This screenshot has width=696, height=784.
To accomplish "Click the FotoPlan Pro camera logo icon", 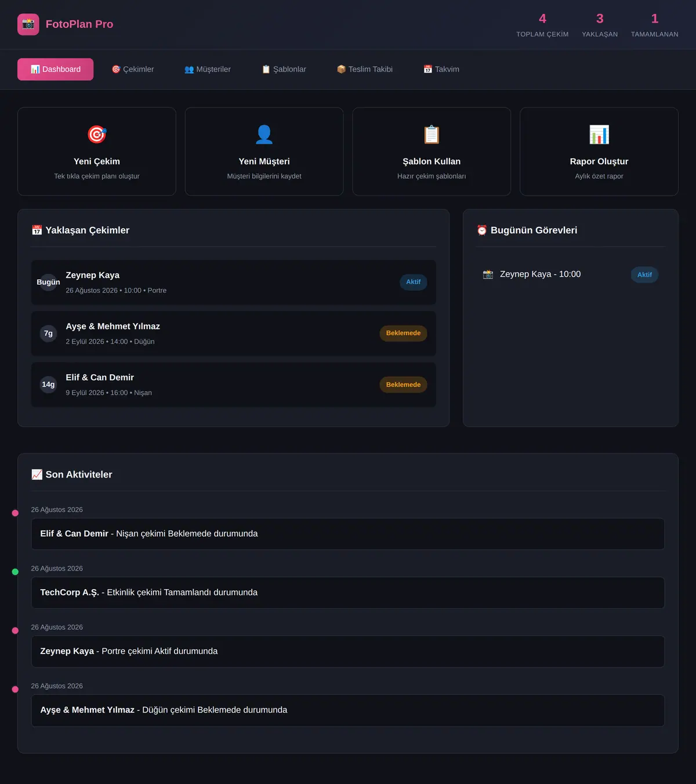I will (x=28, y=24).
